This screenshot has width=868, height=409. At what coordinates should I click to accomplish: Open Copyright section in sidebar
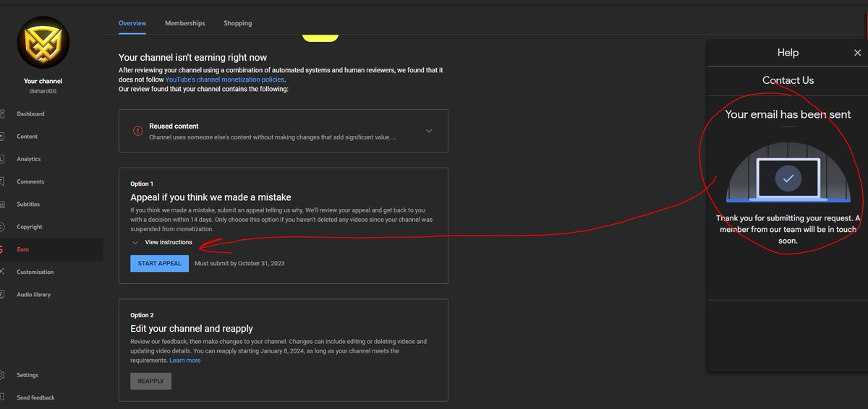[x=30, y=227]
